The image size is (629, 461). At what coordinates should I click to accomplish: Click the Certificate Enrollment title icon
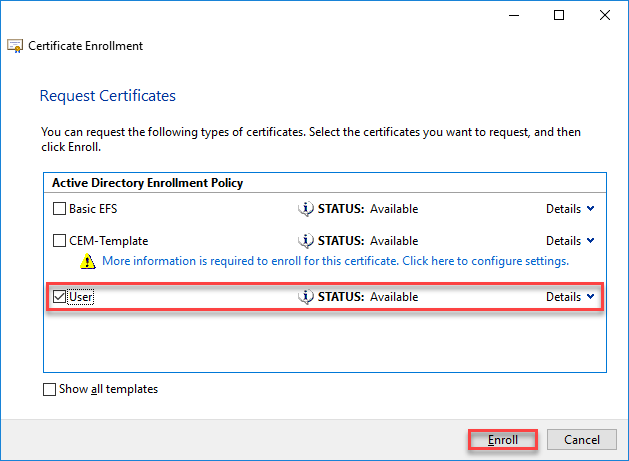click(x=16, y=46)
